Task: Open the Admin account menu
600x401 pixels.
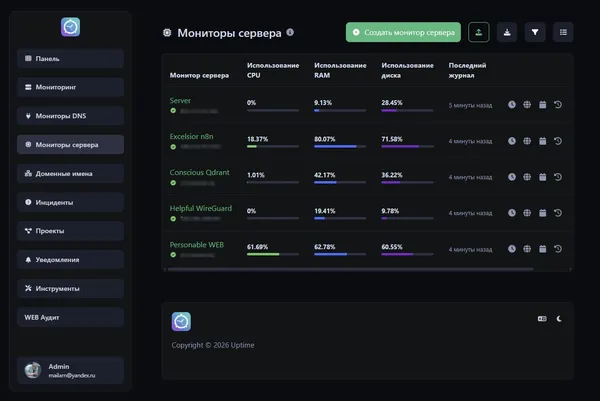Action: click(x=70, y=371)
